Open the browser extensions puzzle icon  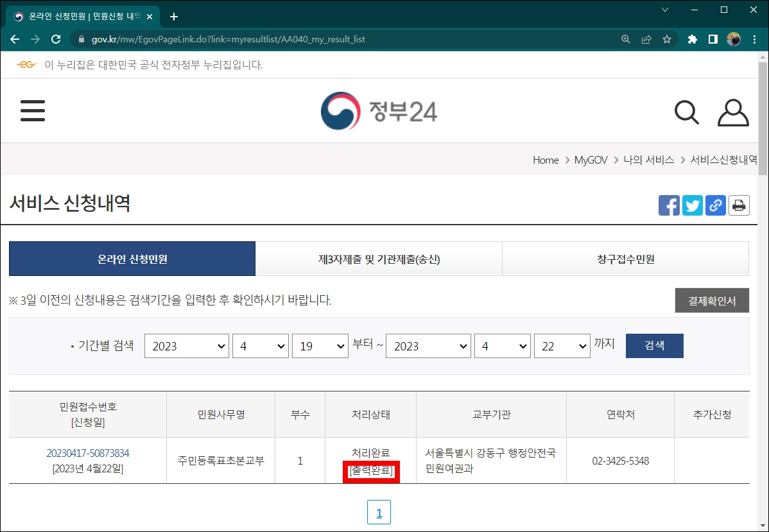[692, 39]
